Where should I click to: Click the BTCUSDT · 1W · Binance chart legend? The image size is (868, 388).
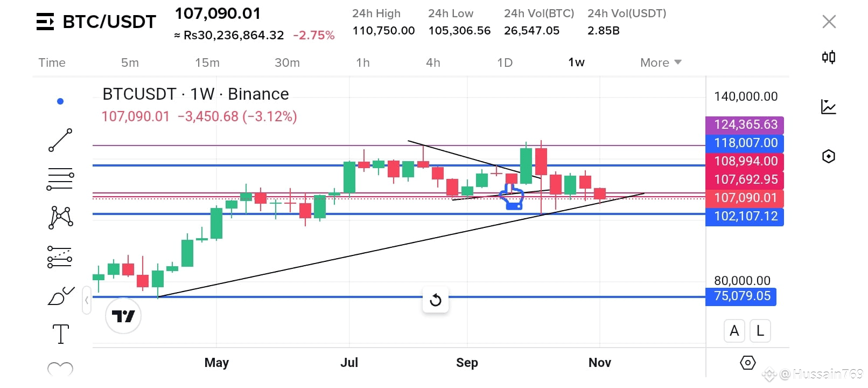click(x=195, y=94)
